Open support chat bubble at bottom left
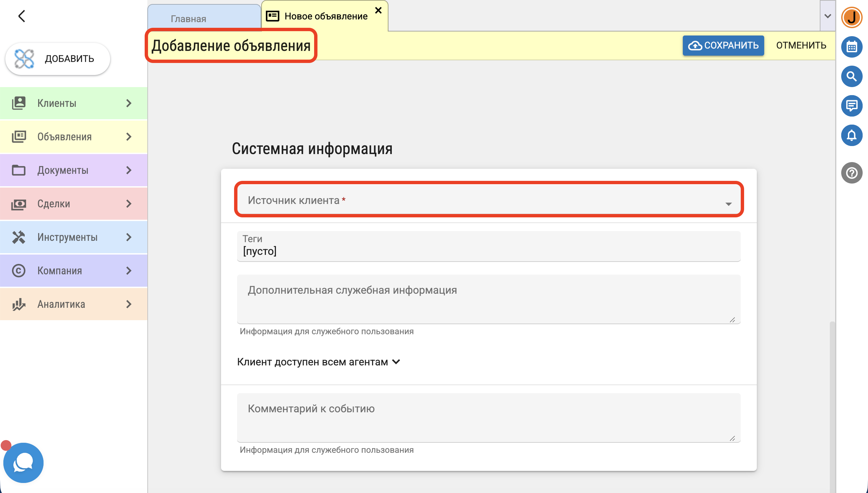This screenshot has width=868, height=493. pyautogui.click(x=23, y=463)
